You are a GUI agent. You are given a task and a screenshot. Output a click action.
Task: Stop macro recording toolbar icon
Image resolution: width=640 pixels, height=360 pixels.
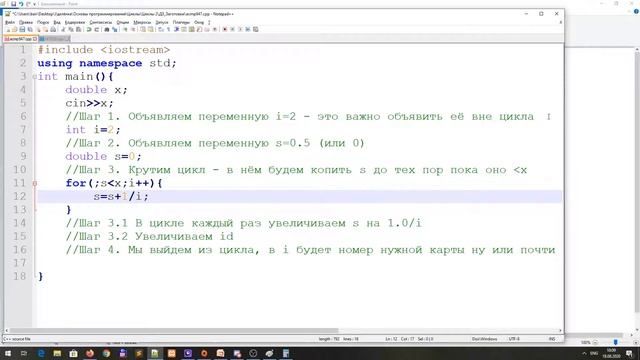tap(232, 29)
